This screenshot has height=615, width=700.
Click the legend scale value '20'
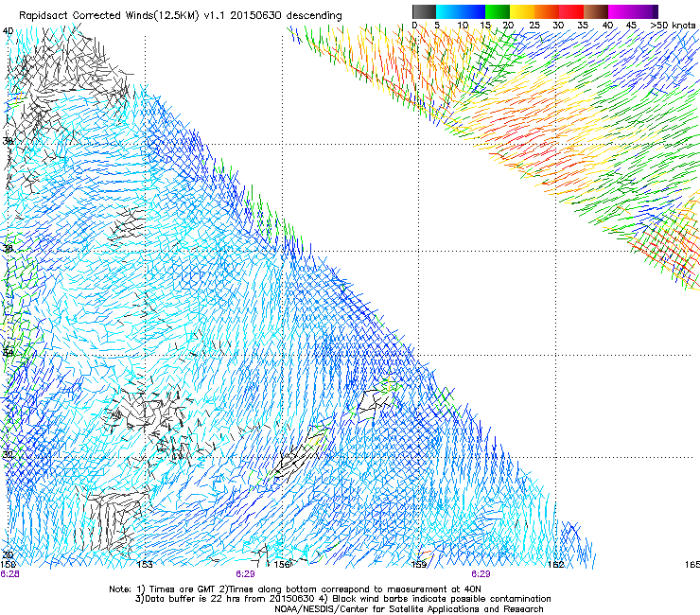tap(508, 26)
